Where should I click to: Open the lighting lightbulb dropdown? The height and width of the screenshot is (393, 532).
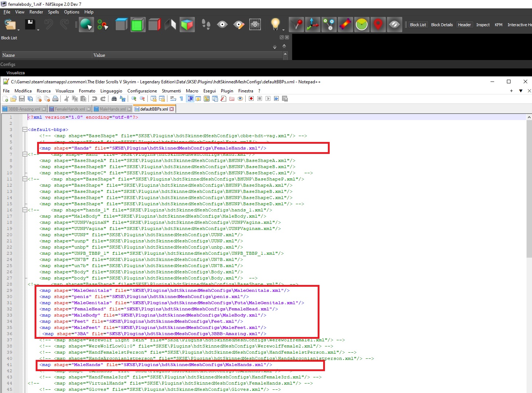pyautogui.click(x=284, y=29)
